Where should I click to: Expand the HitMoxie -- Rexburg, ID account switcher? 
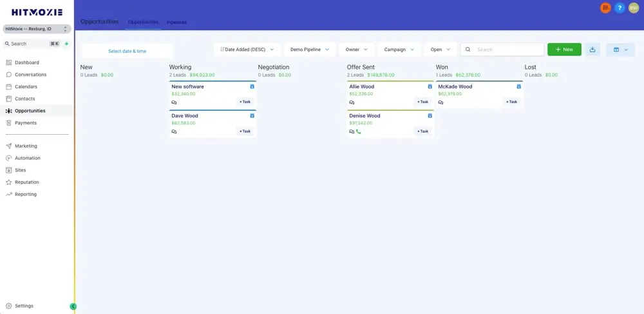pyautogui.click(x=37, y=29)
